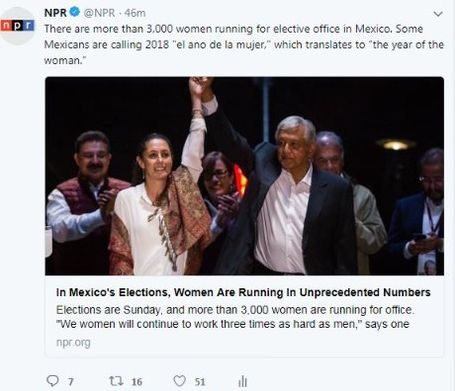The image size is (455, 391).
Task: Click the @NPR handle
Action: pyautogui.click(x=99, y=13)
